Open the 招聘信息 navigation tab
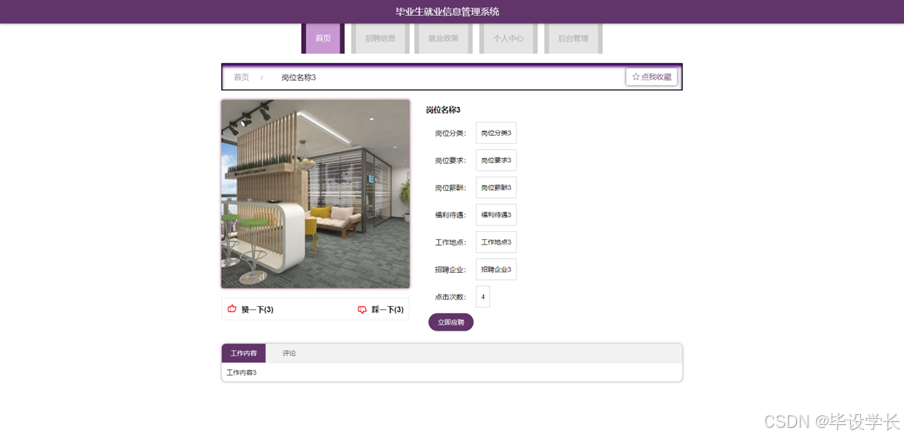 (x=381, y=39)
